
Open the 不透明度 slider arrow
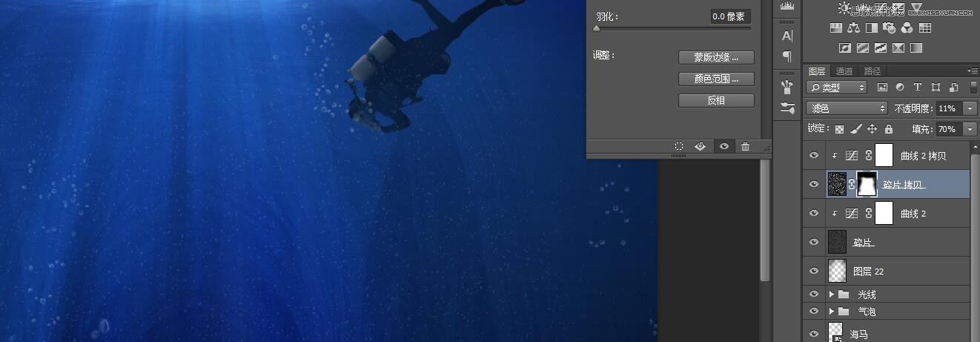pyautogui.click(x=970, y=108)
